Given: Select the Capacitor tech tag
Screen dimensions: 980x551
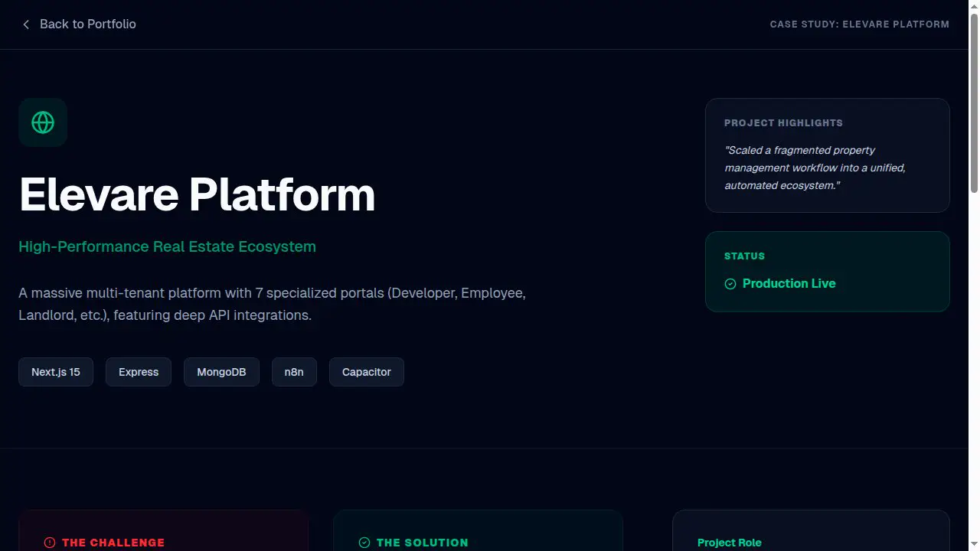Looking at the screenshot, I should click(367, 372).
